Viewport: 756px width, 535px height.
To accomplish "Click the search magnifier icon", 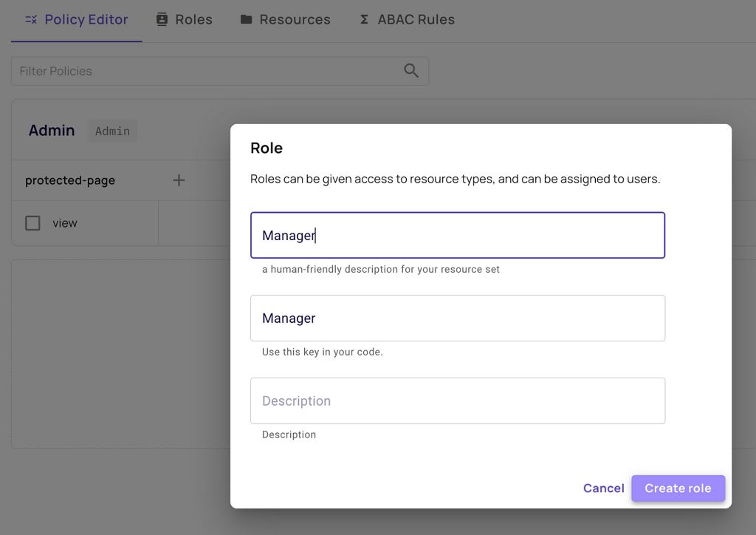I will pyautogui.click(x=411, y=71).
